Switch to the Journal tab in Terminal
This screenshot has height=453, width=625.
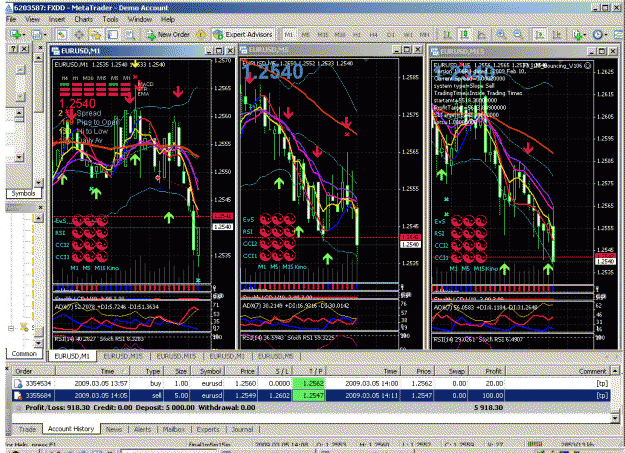(242, 429)
